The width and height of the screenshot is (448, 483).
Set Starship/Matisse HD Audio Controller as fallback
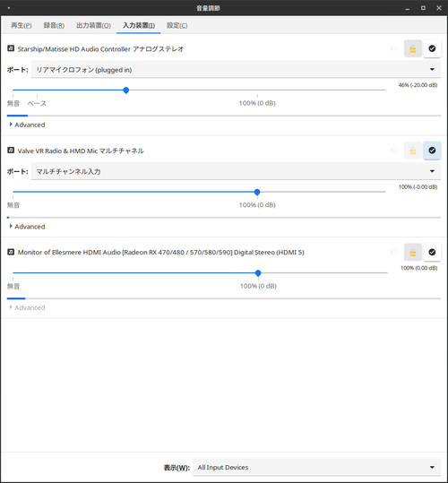coord(432,48)
